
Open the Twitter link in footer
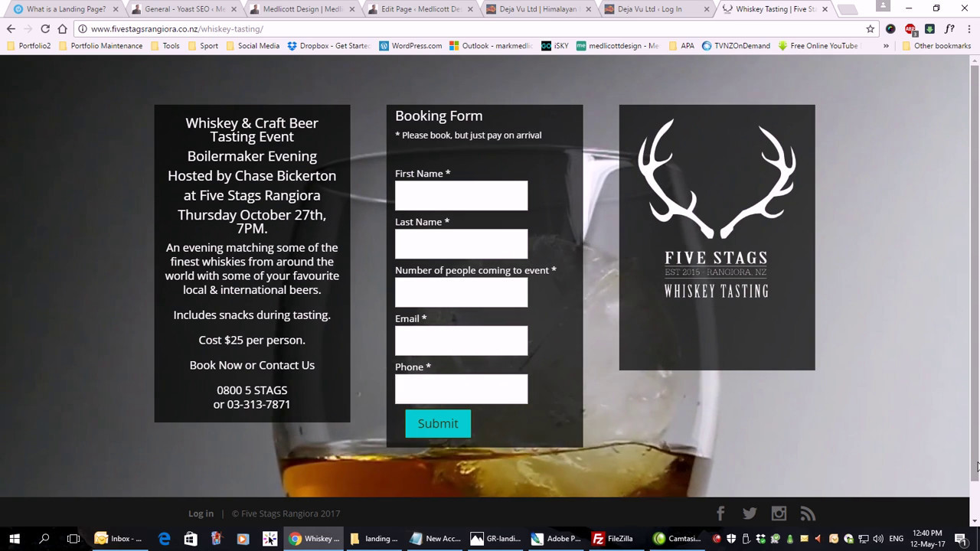pyautogui.click(x=750, y=514)
